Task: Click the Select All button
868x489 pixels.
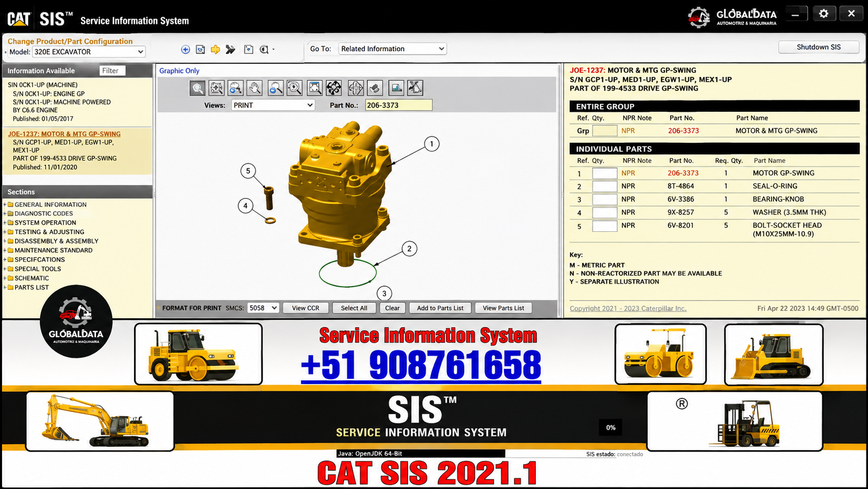Action: pyautogui.click(x=354, y=308)
